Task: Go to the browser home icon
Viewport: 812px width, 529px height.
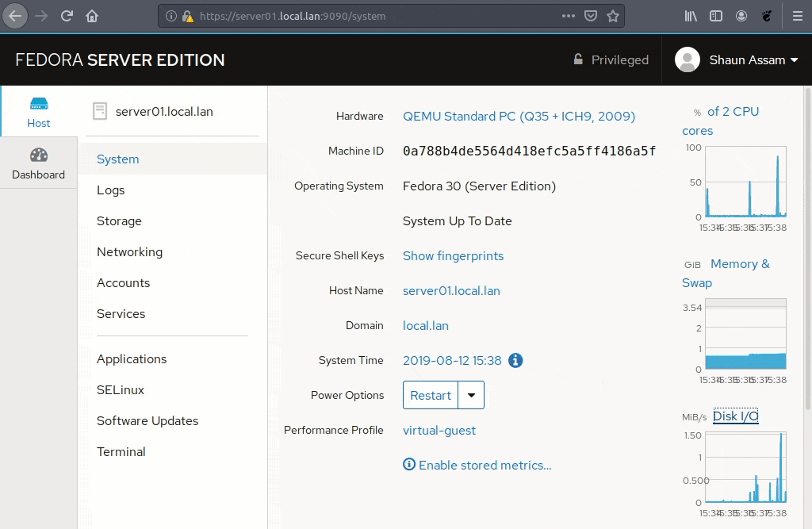Action: pyautogui.click(x=92, y=16)
